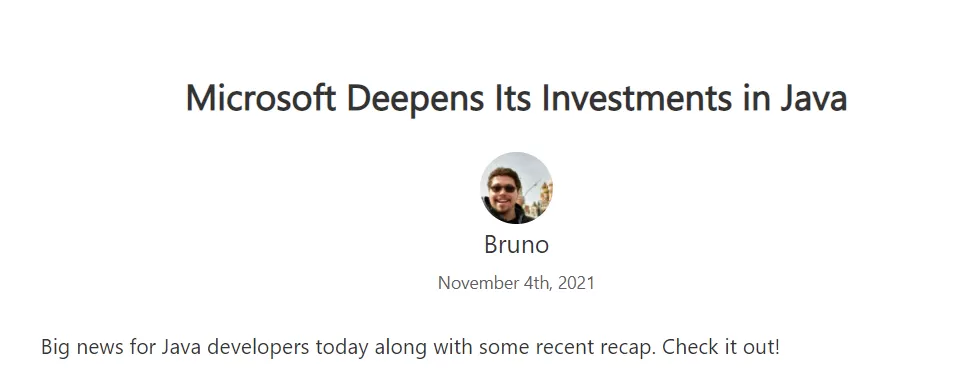Click the word Its in the headline
Viewport: 954px width, 380px height.
pos(513,98)
